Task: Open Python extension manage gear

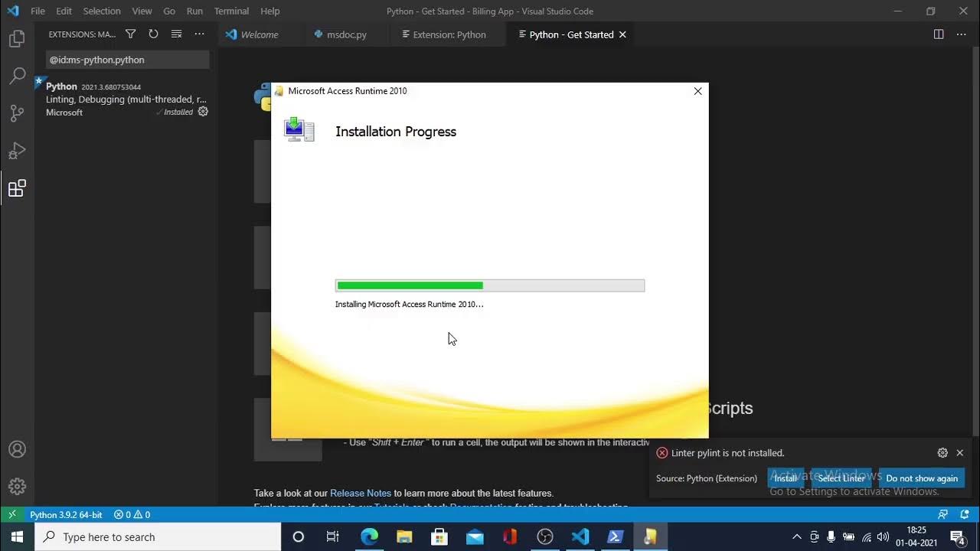Action: 203,112
